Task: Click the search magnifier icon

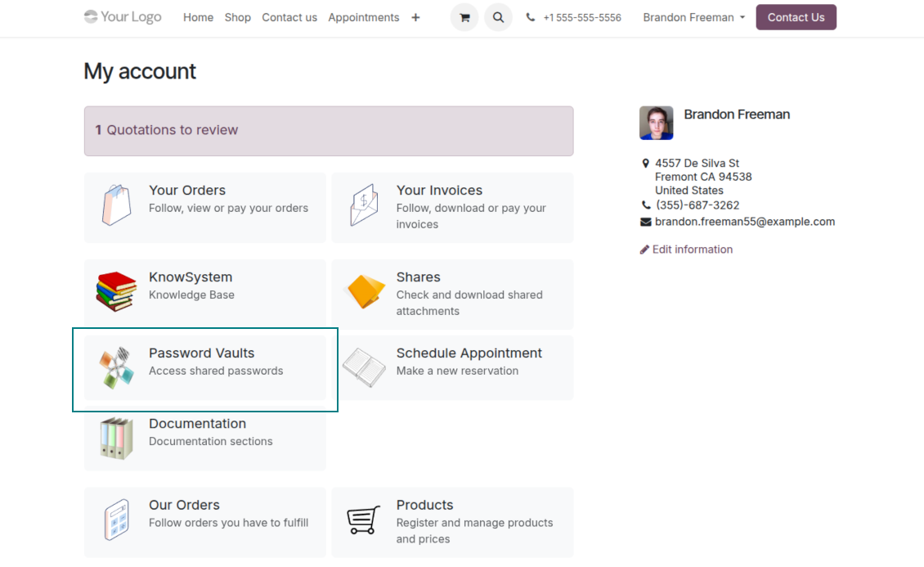Action: click(x=498, y=17)
